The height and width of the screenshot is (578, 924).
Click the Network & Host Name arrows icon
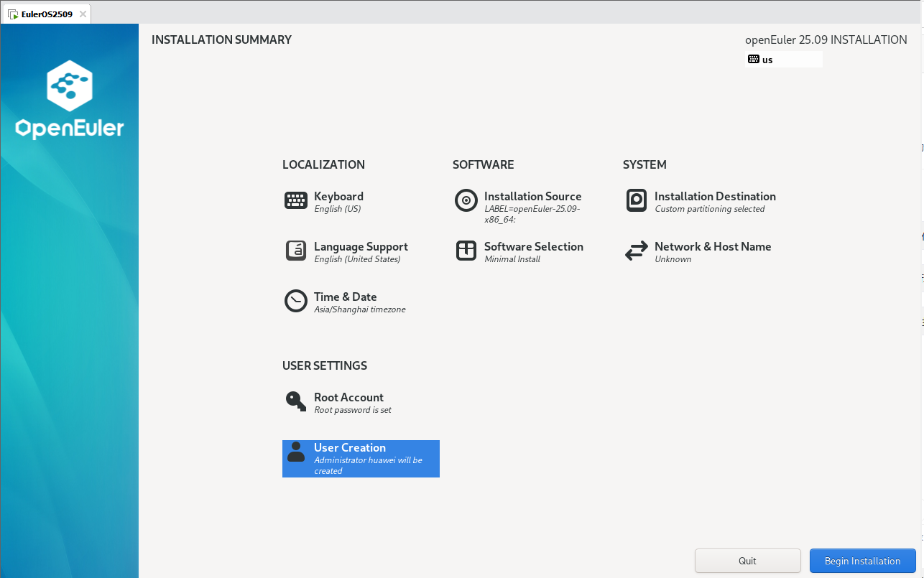point(637,251)
